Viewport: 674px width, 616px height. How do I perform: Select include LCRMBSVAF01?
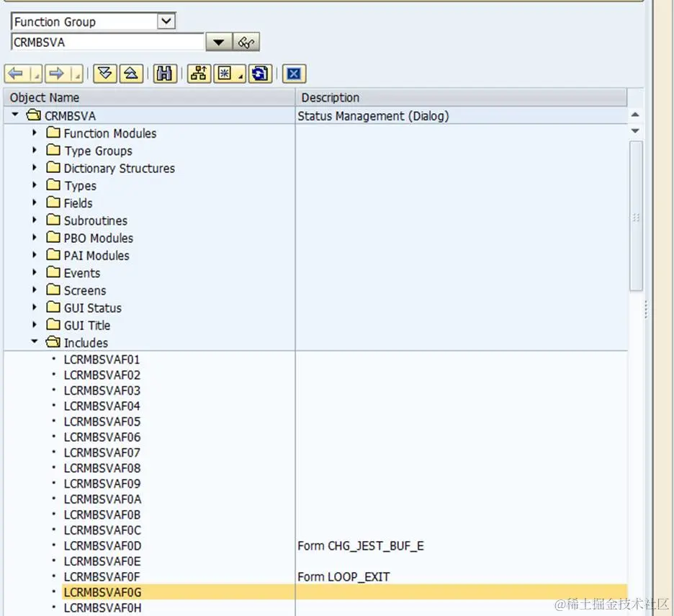click(x=102, y=360)
